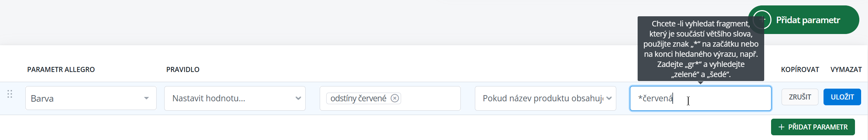Click the Barva dropdown arrow
Viewport: 868px width, 140px height.
coord(146,98)
